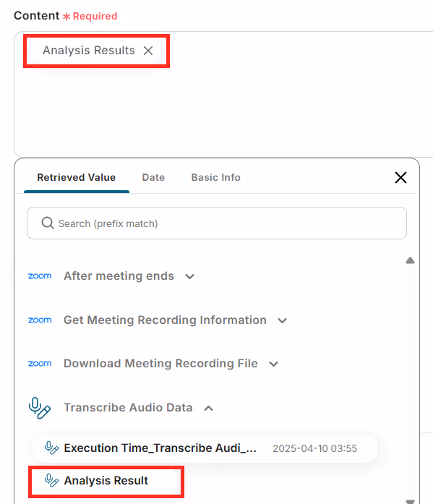Screen dimensions: 433x504
Task: Focus the Search (prefix match) field
Action: [217, 223]
